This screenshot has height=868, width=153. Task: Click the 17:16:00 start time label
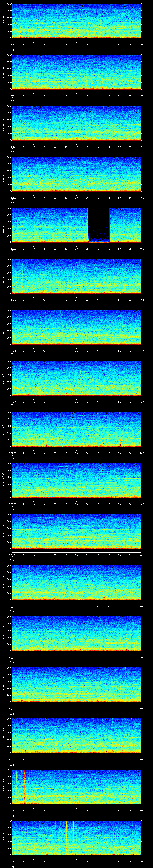tap(12, 147)
